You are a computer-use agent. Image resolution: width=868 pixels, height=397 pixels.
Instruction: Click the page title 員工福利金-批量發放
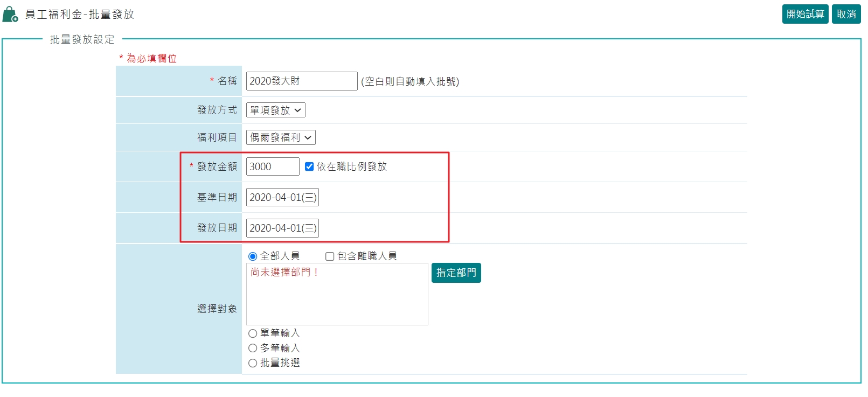80,15
